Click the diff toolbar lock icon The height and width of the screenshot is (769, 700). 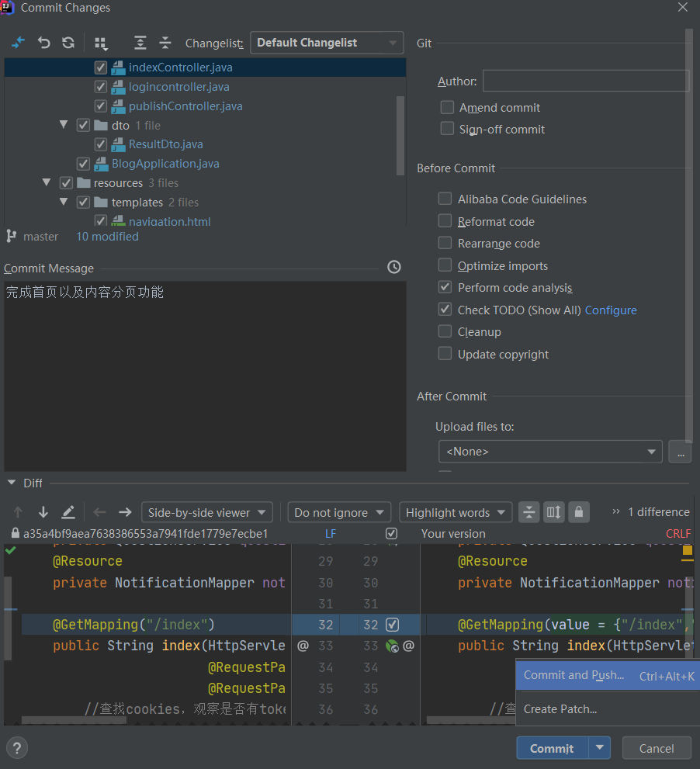click(x=579, y=512)
